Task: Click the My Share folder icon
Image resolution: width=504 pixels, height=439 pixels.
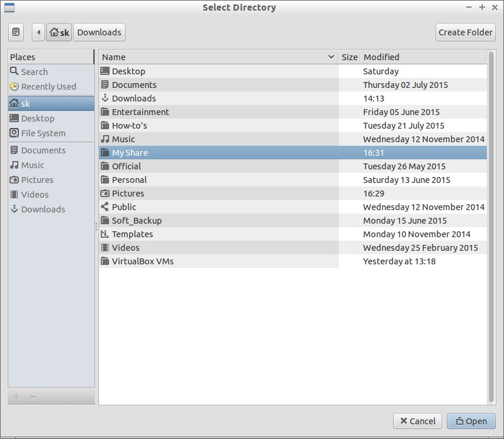Action: [105, 153]
